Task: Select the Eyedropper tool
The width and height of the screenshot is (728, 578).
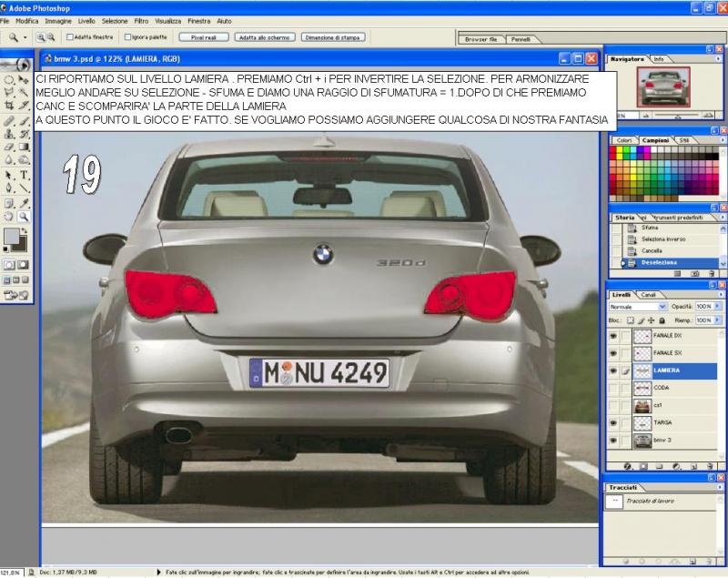Action: (24, 203)
